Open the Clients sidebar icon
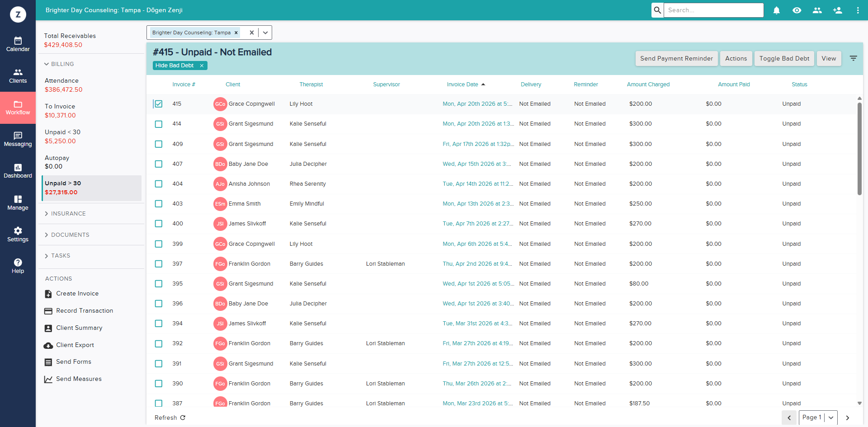 [x=18, y=76]
